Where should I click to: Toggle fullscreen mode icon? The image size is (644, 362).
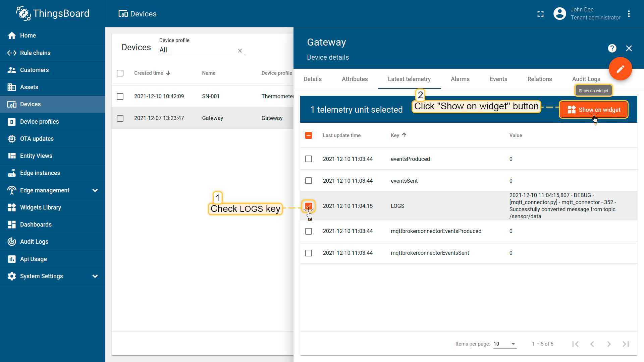coord(540,14)
